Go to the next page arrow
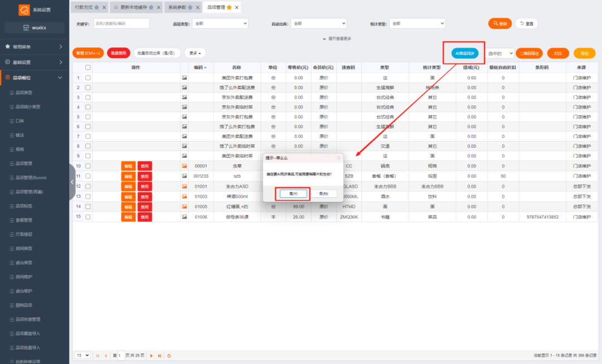Screen dimensions: 602x364 tap(151, 355)
